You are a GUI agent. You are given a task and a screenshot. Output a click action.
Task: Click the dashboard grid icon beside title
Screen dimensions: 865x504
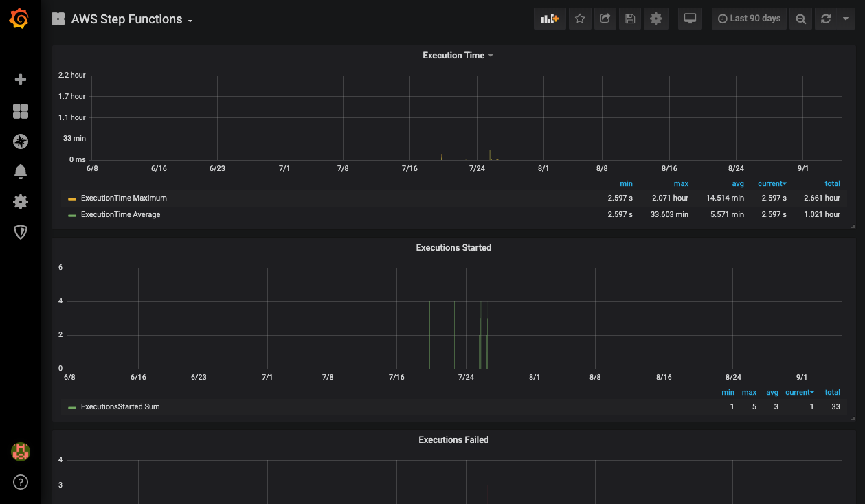tap(58, 19)
